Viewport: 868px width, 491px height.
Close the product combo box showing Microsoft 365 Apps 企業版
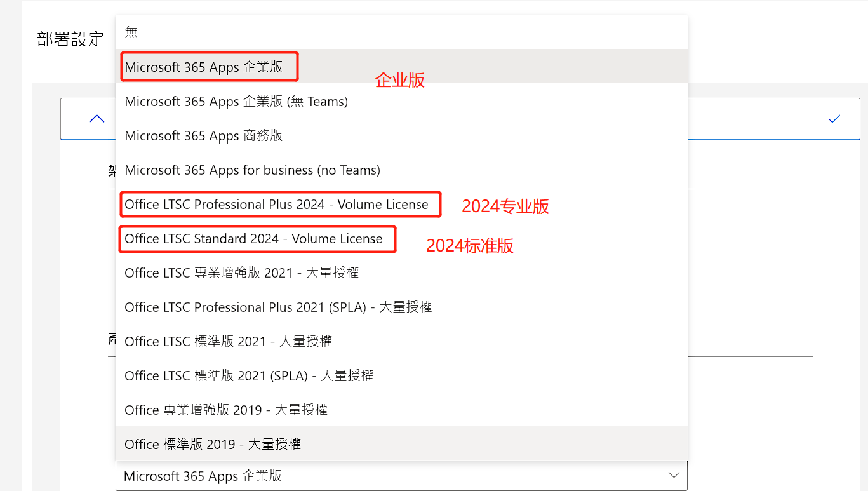click(x=401, y=476)
